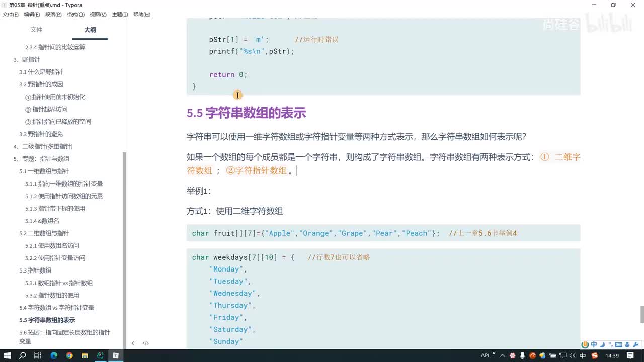
Task: Go to outline item ② 指针越界访问
Action: 46,109
